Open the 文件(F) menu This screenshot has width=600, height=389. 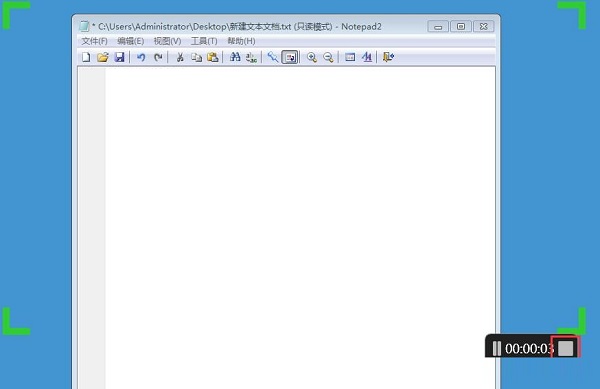point(95,41)
